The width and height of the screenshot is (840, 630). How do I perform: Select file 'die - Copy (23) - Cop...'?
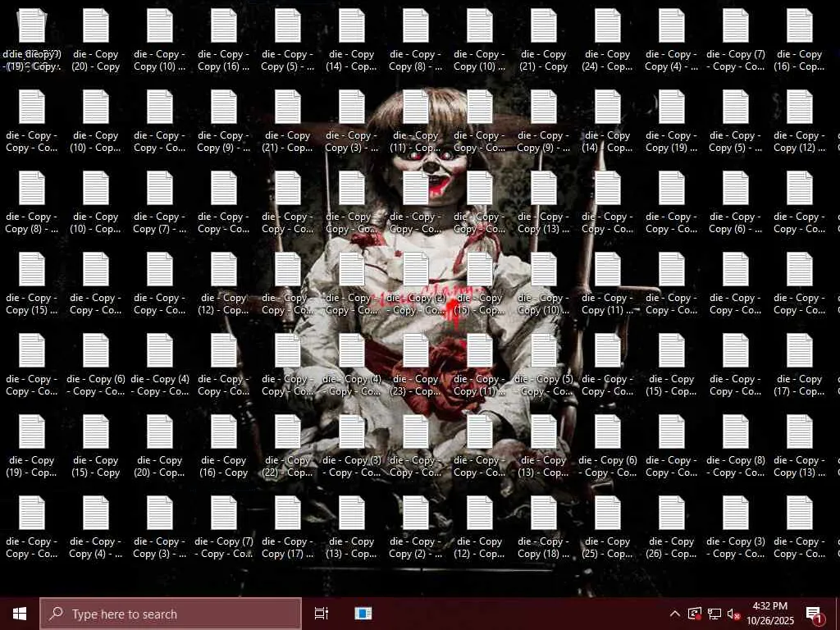(416, 366)
